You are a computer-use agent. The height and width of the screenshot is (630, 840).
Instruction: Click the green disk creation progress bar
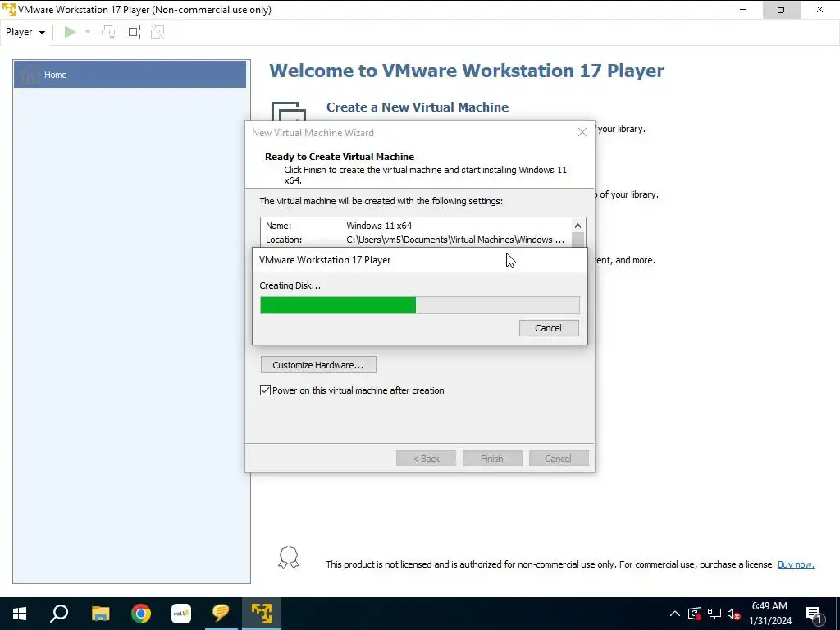click(419, 305)
